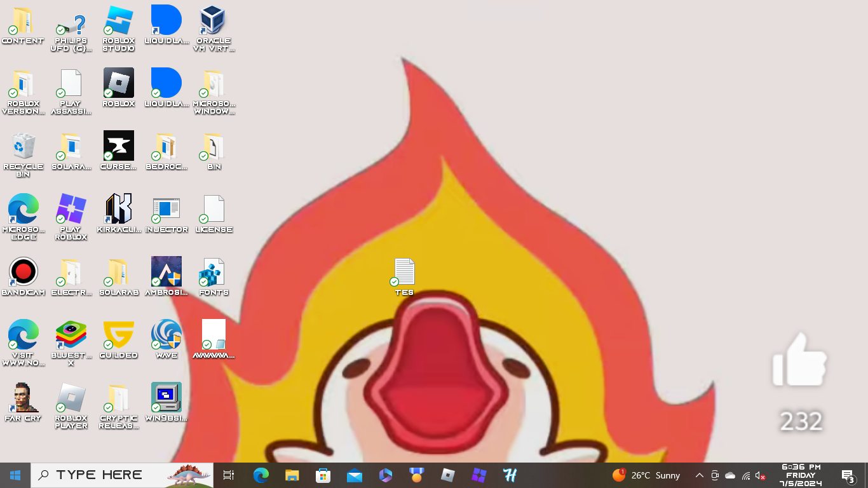The height and width of the screenshot is (488, 868).
Task: Open the Windows Start menu
Action: pyautogui.click(x=15, y=475)
